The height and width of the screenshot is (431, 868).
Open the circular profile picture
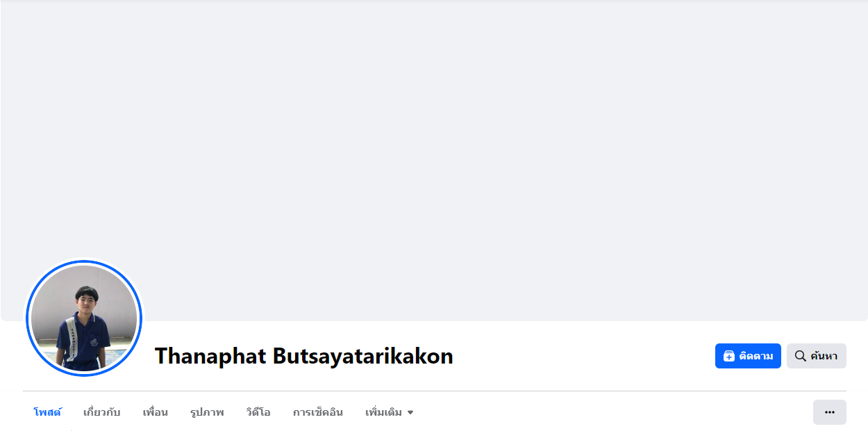click(x=84, y=318)
